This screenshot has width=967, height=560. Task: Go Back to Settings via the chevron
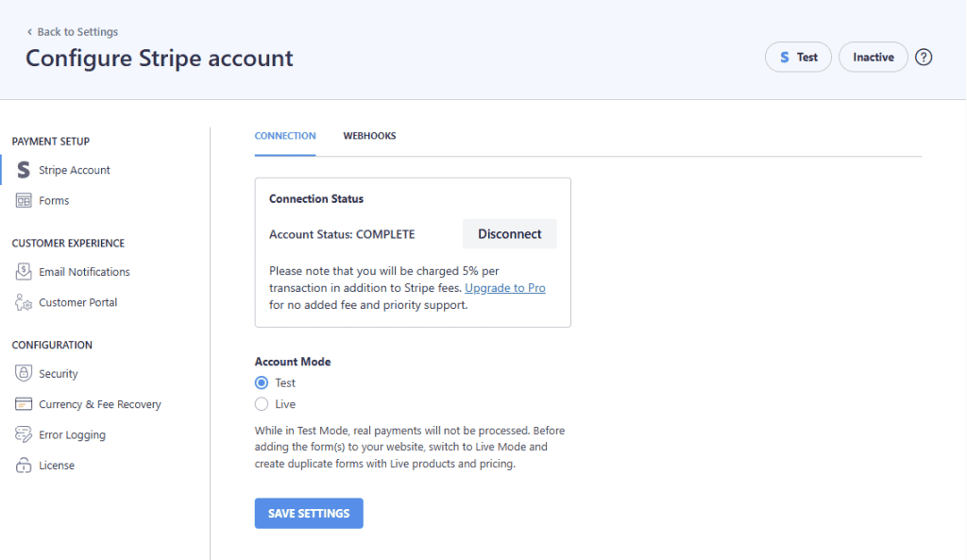pyautogui.click(x=72, y=31)
